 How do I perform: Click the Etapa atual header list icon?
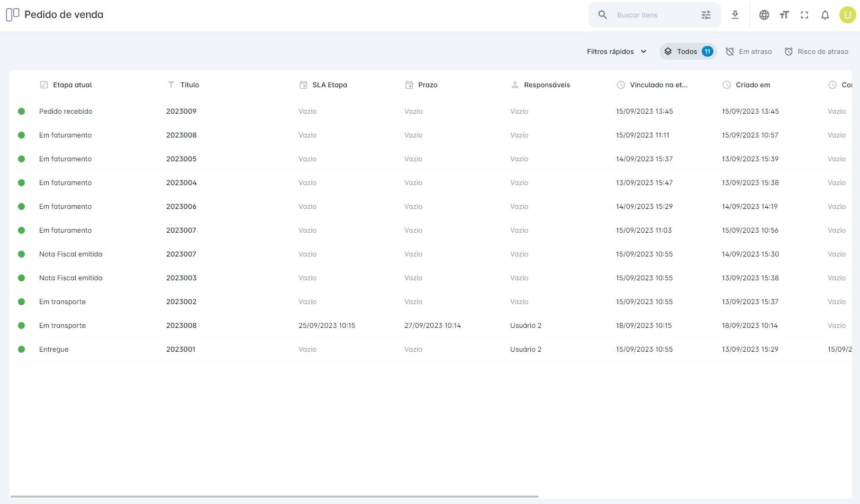[44, 85]
